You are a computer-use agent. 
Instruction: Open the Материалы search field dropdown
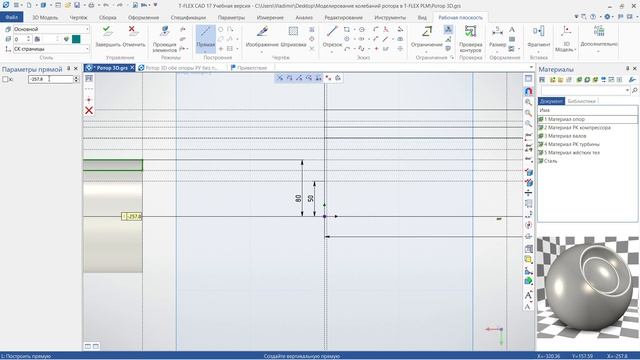tap(627, 90)
